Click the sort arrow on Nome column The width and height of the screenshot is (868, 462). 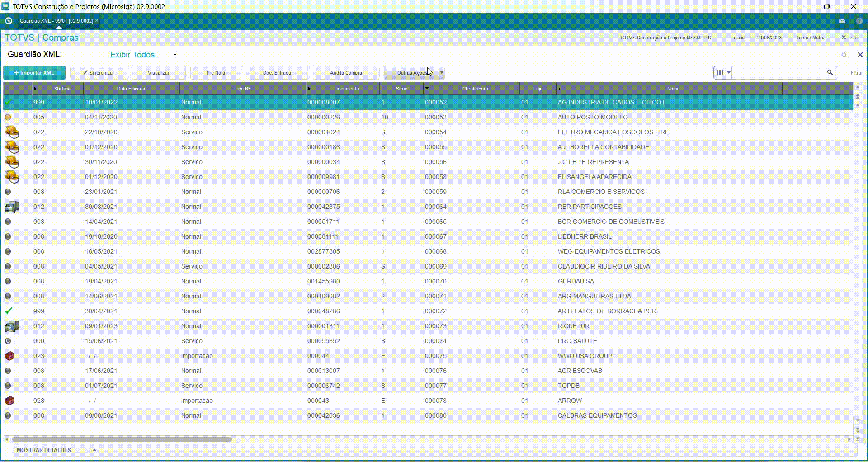[559, 89]
